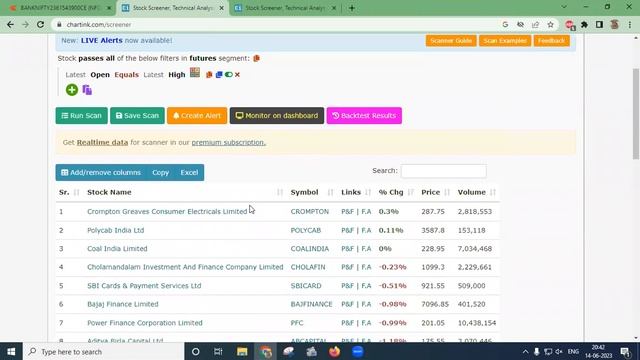
Task: Toggle the browser side panel icon
Action: click(599, 24)
